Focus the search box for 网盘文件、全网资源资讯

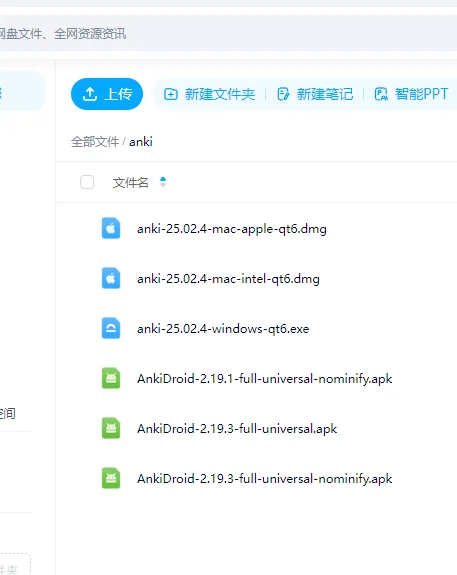point(228,33)
